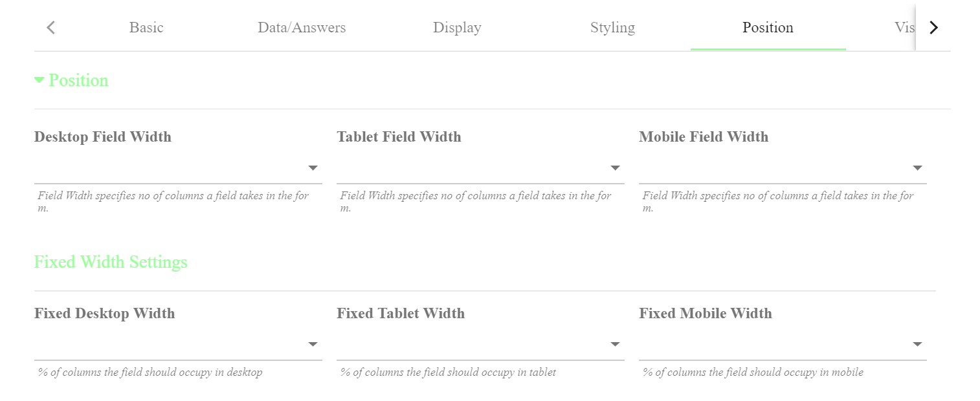Click the active Position tab
980x401 pixels.
tap(768, 28)
